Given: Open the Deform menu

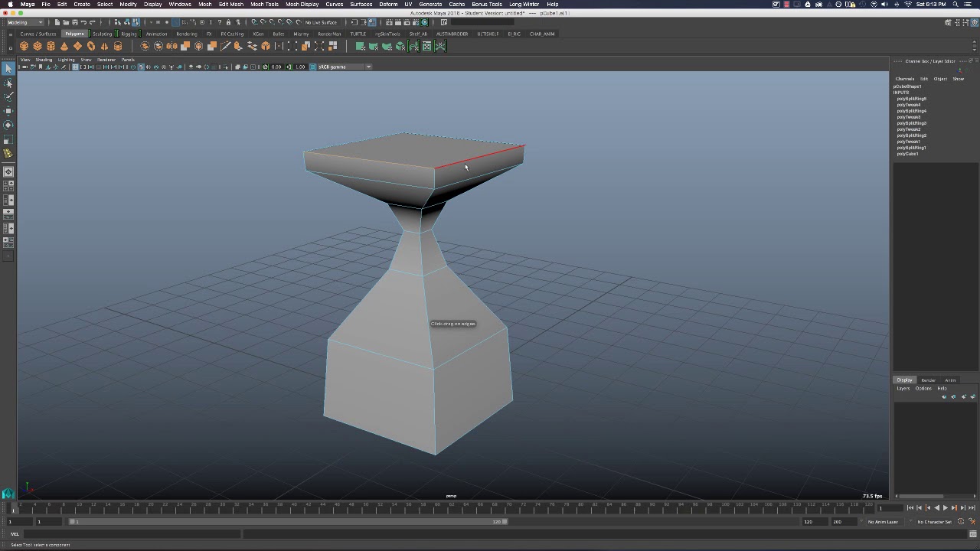Looking at the screenshot, I should pos(388,4).
